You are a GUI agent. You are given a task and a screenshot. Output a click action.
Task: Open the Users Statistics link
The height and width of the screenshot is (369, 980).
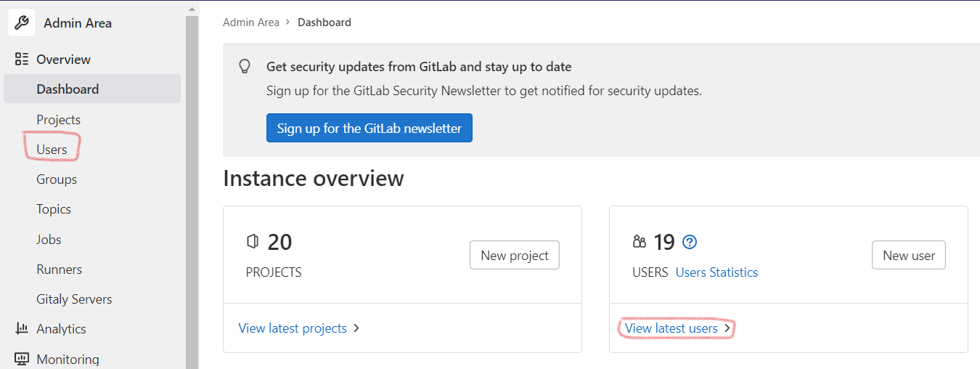coord(716,272)
